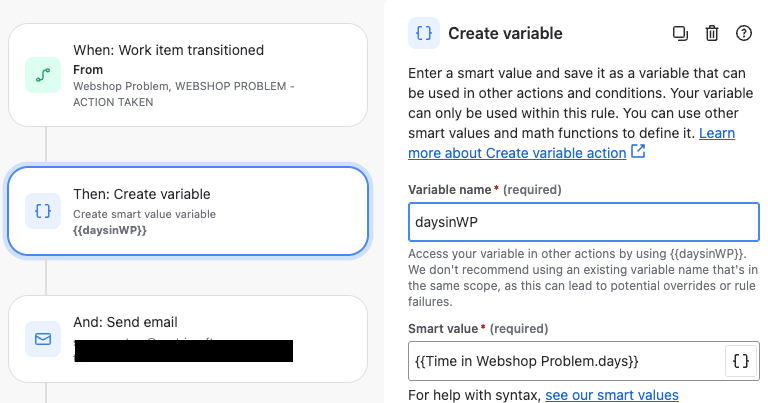Click the braces icon in Then card
The image size is (768, 403).
point(43,211)
